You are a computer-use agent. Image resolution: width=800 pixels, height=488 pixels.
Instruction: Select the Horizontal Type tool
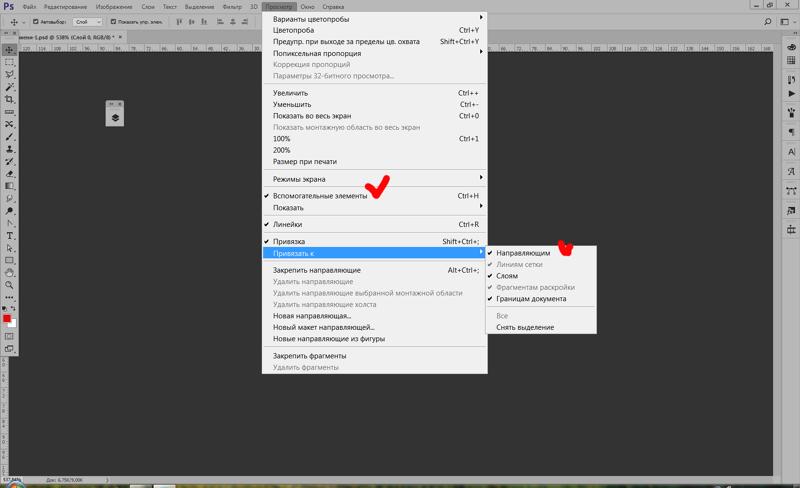[x=9, y=235]
